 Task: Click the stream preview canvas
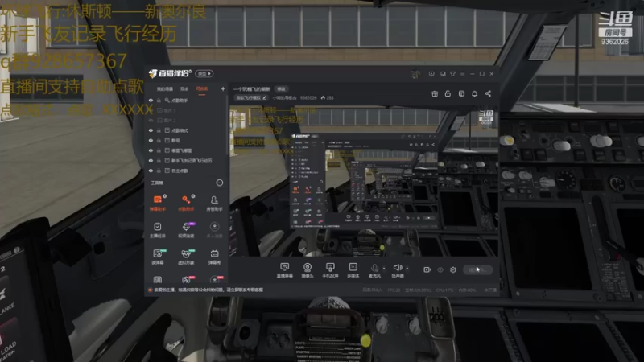click(x=364, y=182)
